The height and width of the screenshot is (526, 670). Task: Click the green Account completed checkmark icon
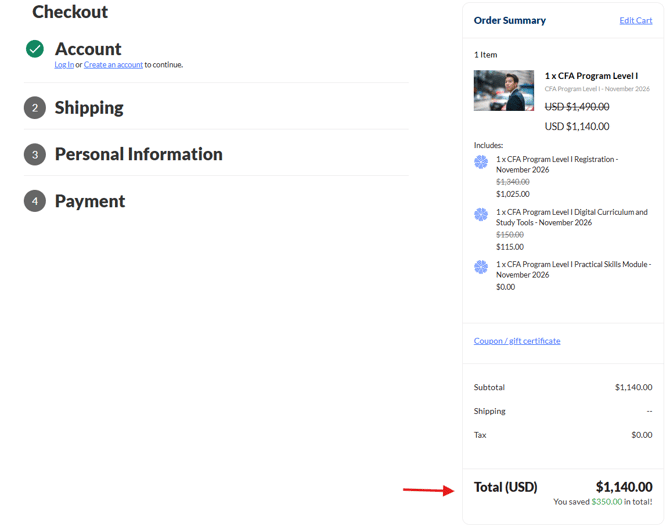[35, 49]
